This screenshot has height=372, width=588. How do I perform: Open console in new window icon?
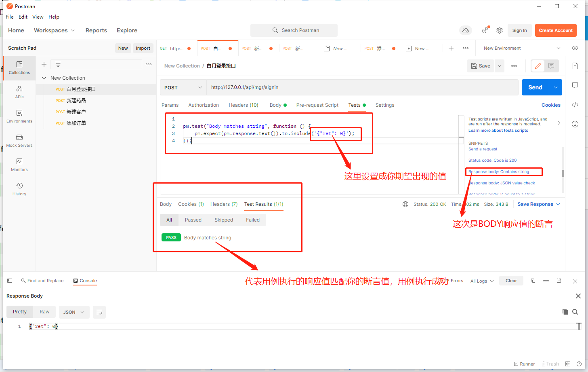pos(559,281)
